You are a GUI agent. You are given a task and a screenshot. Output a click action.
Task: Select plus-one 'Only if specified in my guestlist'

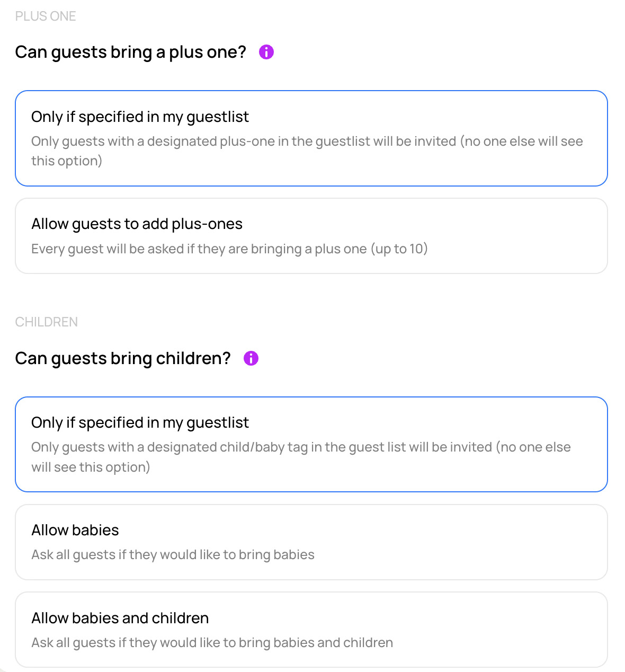311,138
